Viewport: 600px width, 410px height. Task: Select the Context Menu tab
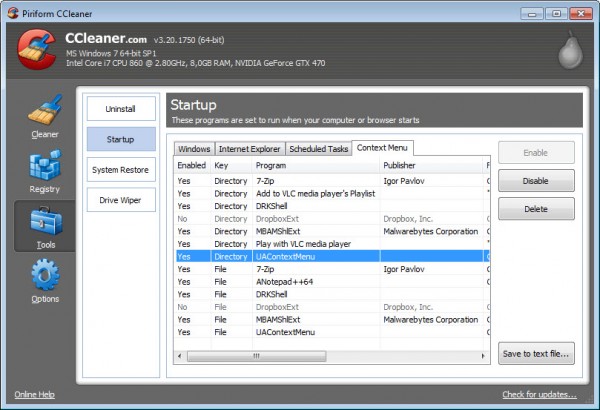click(382, 148)
